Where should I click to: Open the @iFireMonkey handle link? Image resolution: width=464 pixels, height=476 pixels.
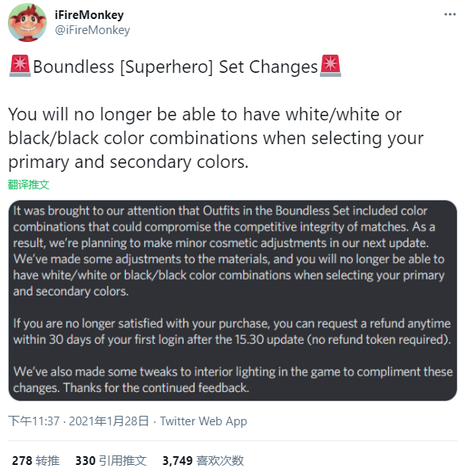coord(93,30)
